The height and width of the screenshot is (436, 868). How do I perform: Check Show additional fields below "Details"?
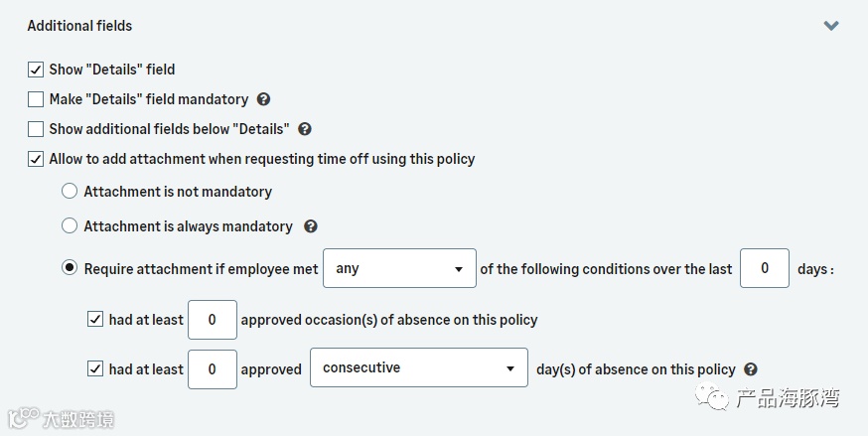[x=36, y=129]
